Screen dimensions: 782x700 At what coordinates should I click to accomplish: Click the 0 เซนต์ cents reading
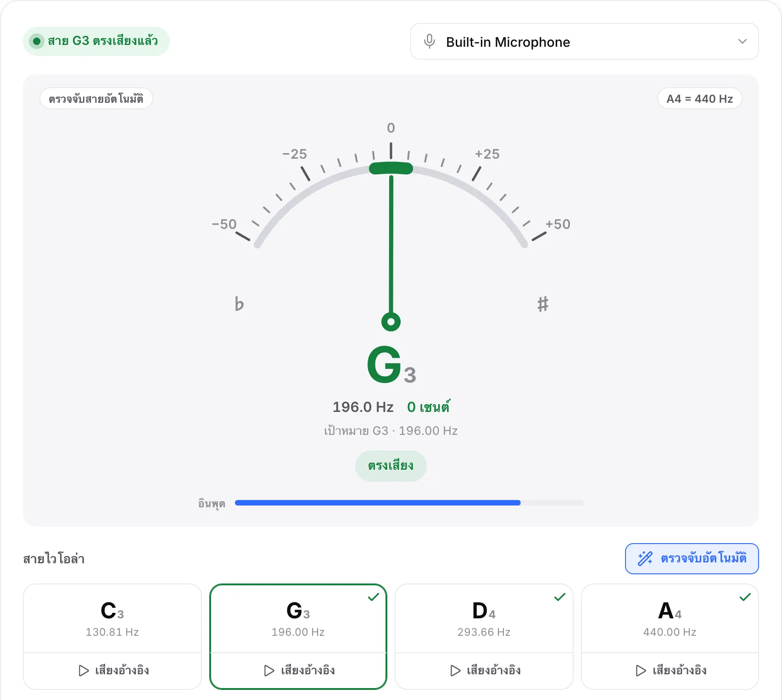[429, 407]
